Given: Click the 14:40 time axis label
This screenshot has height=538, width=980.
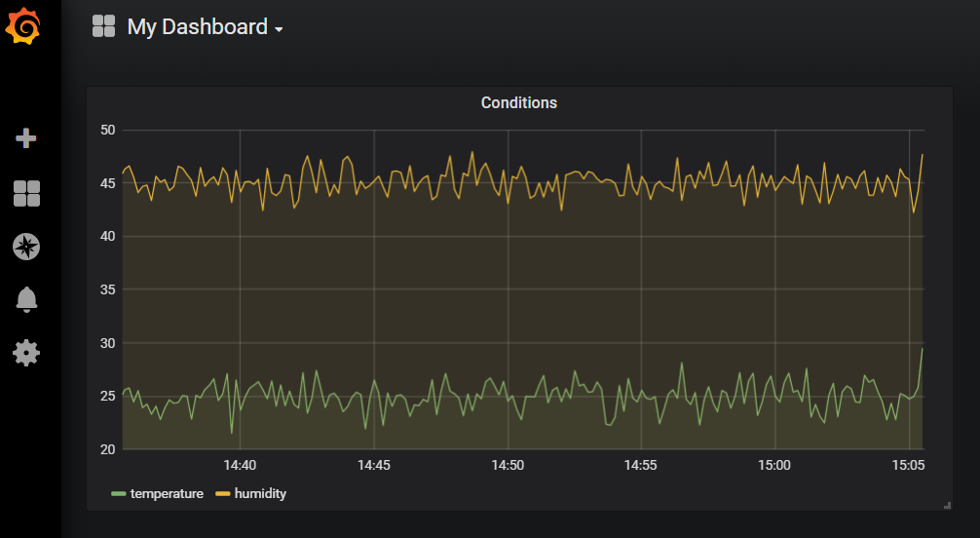Looking at the screenshot, I should coord(240,466).
